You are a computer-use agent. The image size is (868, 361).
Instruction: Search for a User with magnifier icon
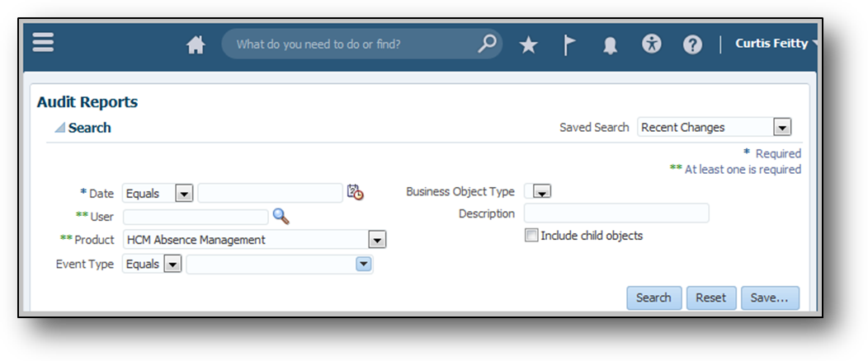point(281,216)
